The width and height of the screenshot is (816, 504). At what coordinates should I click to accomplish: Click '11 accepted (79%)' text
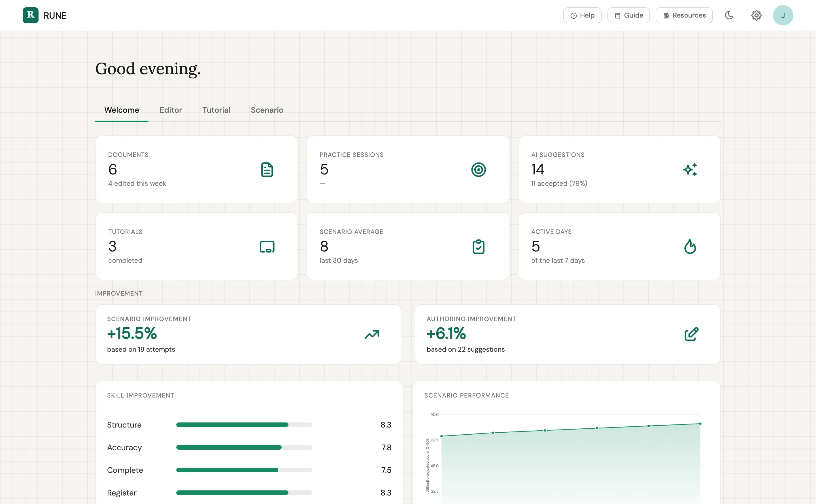559,183
